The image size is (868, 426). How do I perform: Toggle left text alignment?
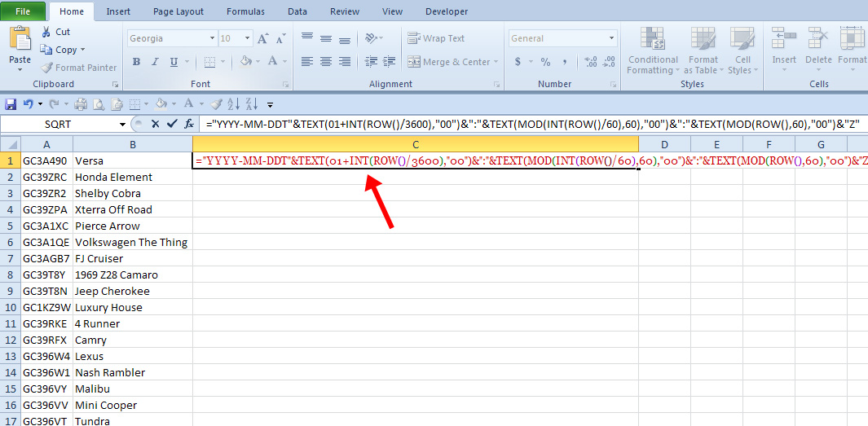coord(307,61)
